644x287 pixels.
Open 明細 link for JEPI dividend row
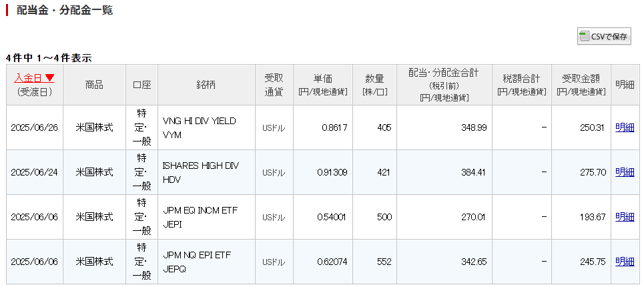[625, 217]
